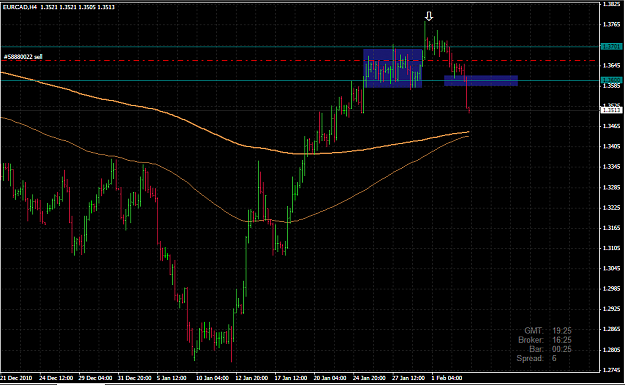This screenshot has height=385, width=625.
Task: Select the small blue rectangle near the 1.3600 line
Action: [481, 81]
